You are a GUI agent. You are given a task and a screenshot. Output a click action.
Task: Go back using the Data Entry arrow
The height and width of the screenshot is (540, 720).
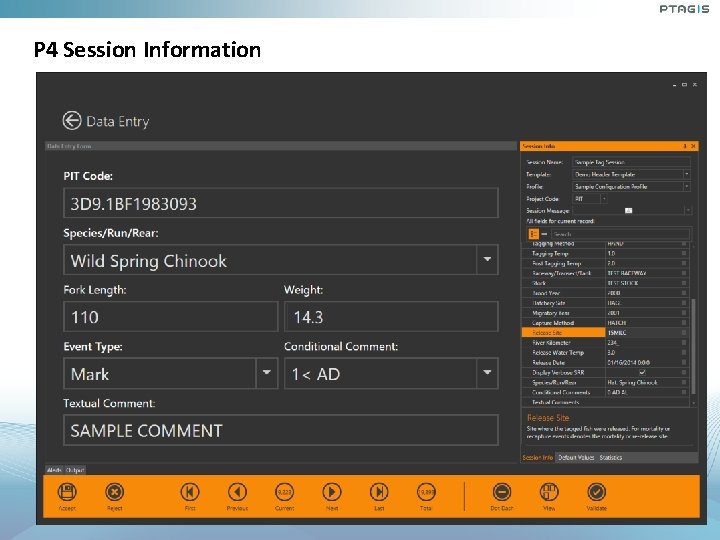72,121
